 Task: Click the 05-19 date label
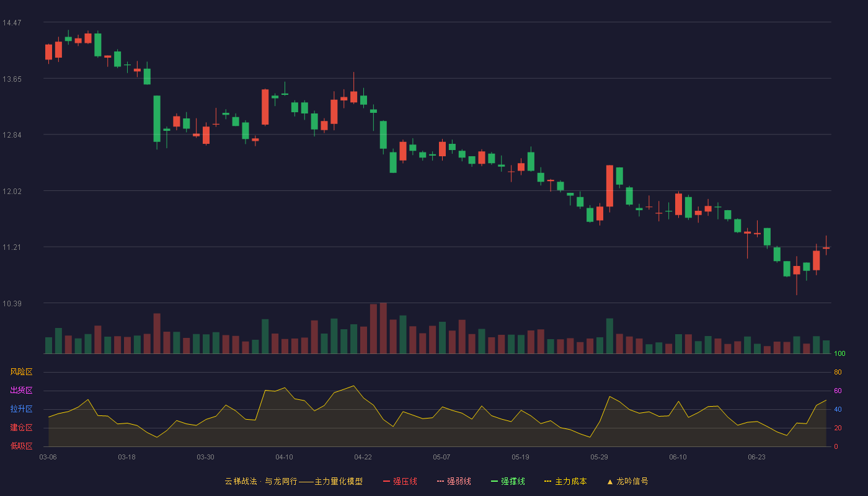pyautogui.click(x=520, y=457)
